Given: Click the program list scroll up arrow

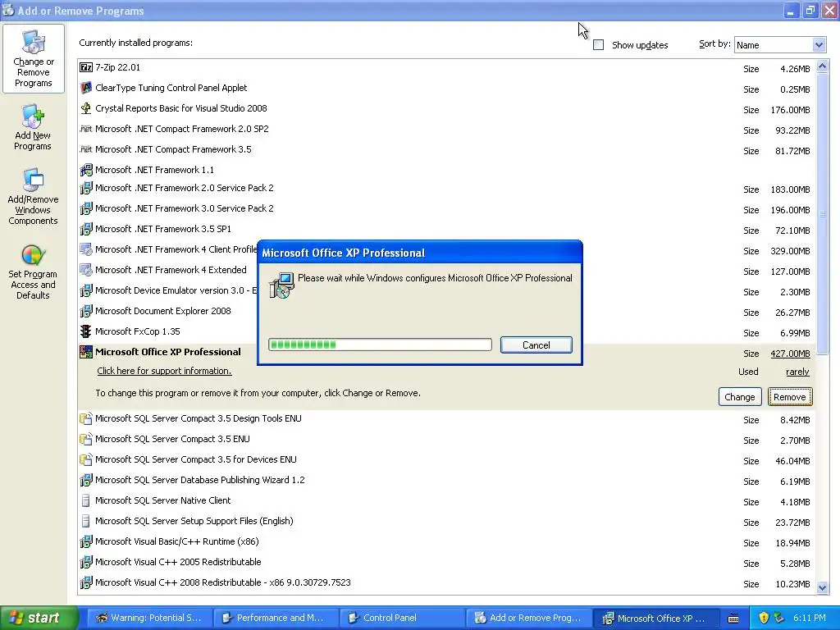Looking at the screenshot, I should (x=822, y=66).
